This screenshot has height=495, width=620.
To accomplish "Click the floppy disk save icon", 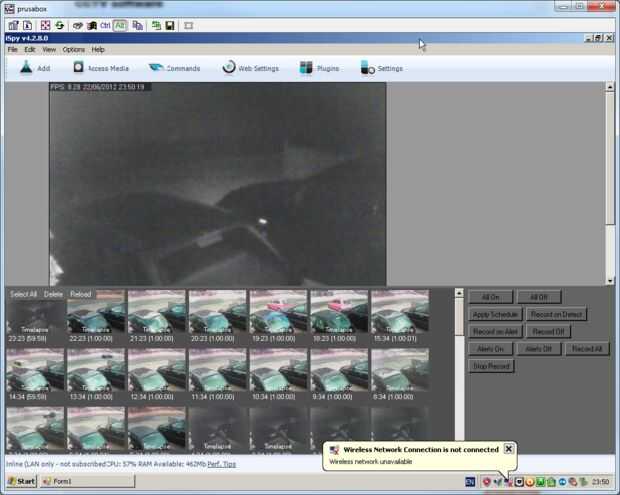I will click(x=170, y=26).
